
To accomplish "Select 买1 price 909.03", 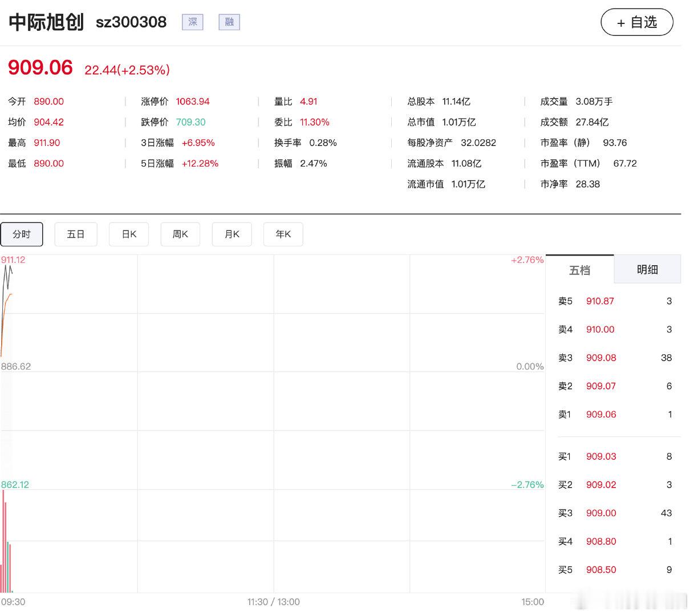I will pos(601,456).
